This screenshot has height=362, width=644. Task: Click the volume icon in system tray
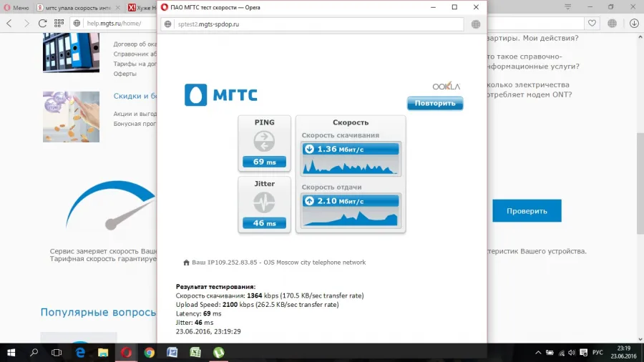(x=572, y=353)
